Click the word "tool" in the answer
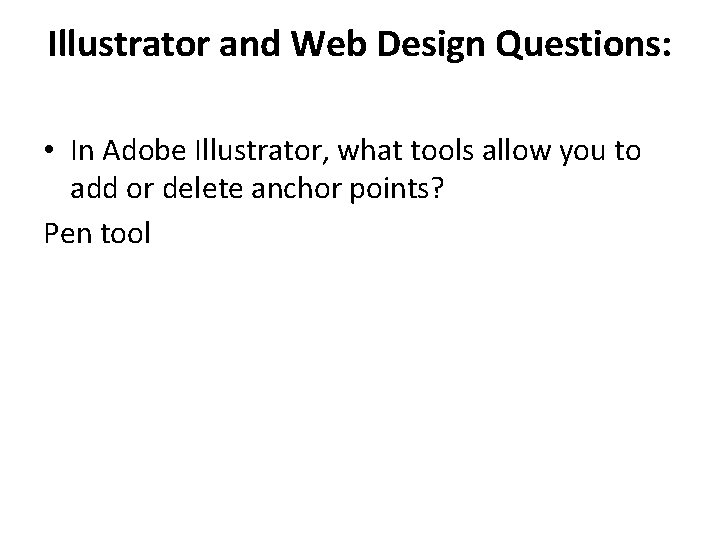This screenshot has height=540, width=720. pyautogui.click(x=125, y=233)
